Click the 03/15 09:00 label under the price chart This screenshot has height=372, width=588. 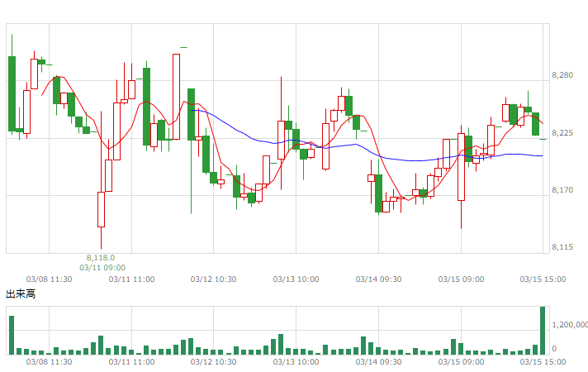click(461, 279)
